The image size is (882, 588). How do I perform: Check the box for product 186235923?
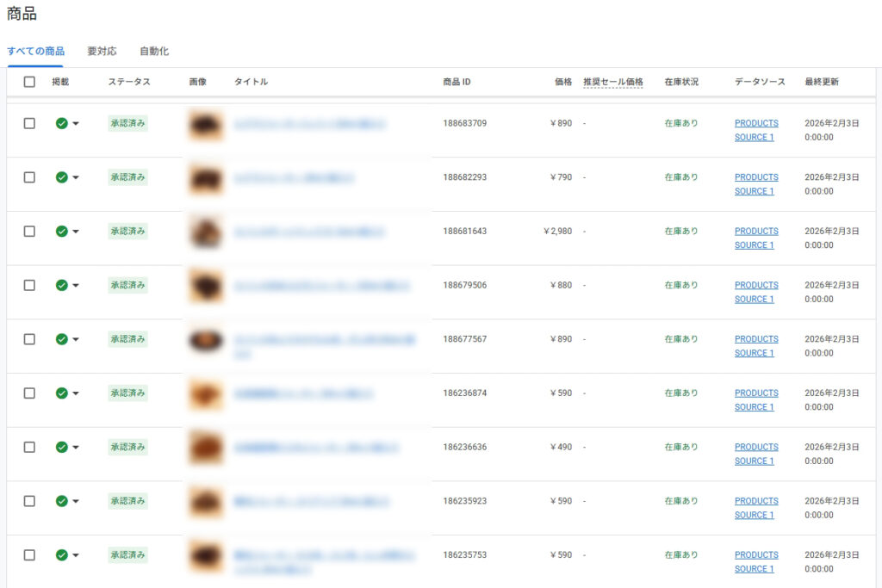[29, 501]
